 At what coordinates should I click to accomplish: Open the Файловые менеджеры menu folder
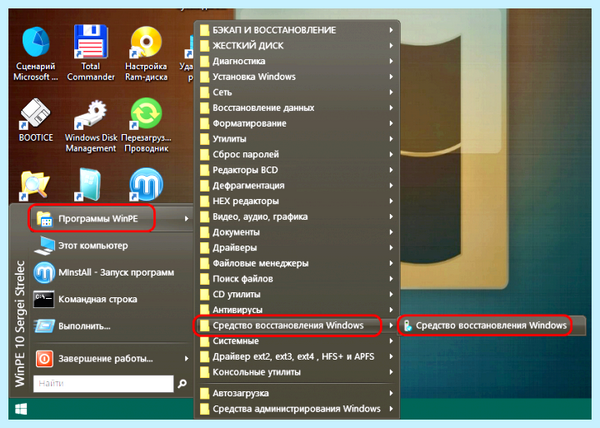tap(297, 263)
